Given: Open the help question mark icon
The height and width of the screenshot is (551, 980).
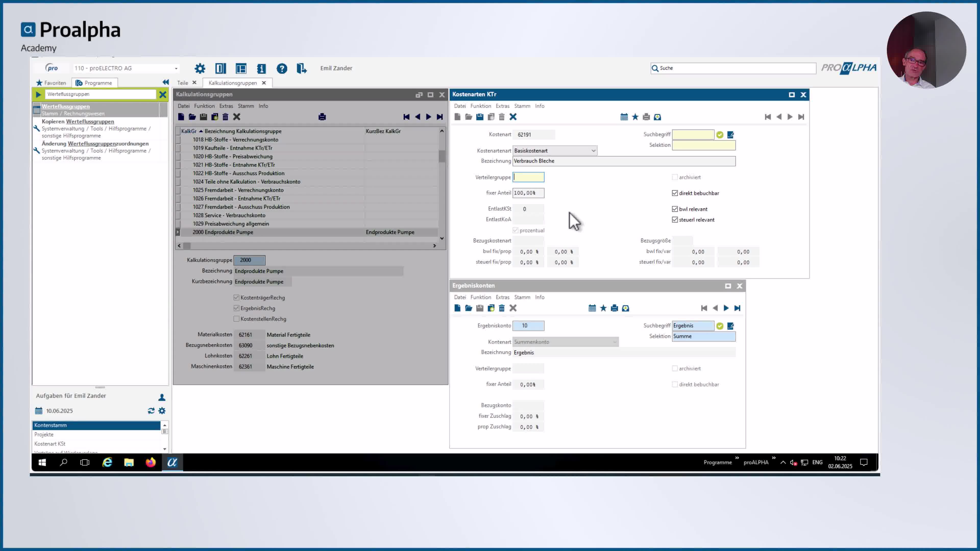Looking at the screenshot, I should 281,68.
